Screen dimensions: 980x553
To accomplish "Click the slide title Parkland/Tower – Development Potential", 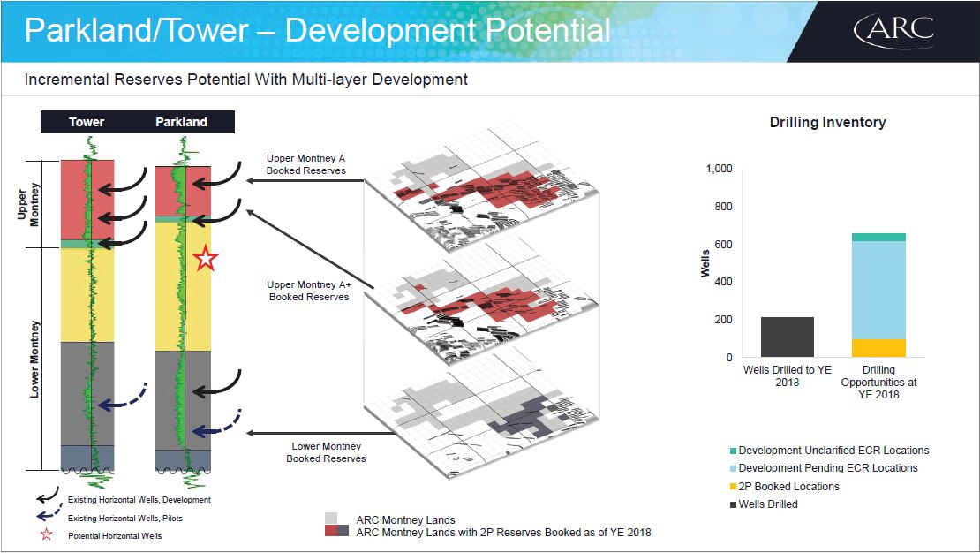I will coord(318,30).
